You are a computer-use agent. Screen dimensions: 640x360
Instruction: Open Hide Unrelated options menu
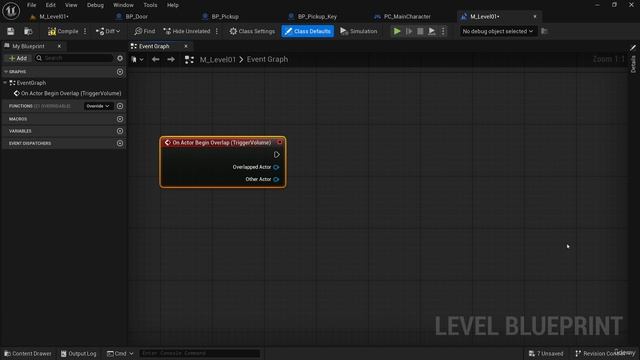coord(217,31)
